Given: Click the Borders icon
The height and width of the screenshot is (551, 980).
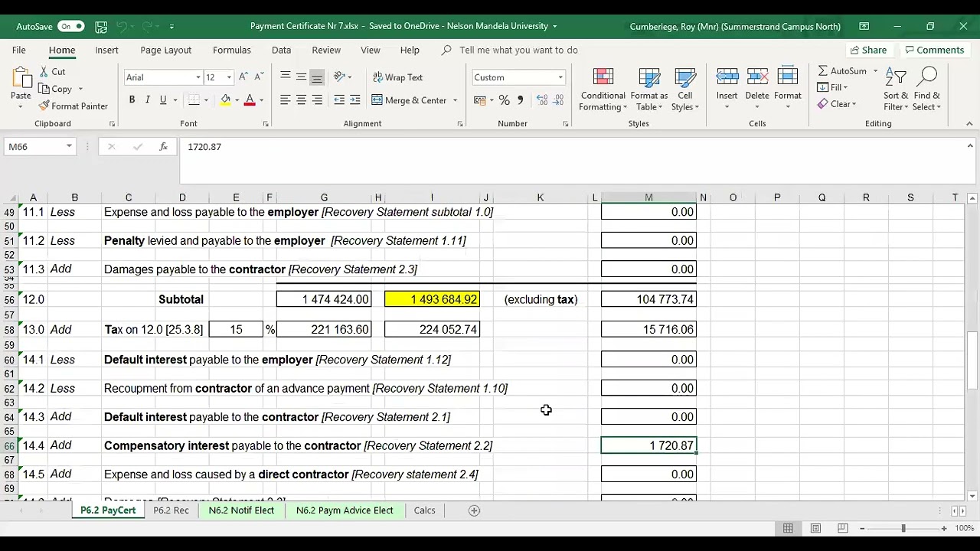Looking at the screenshot, I should 194,100.
